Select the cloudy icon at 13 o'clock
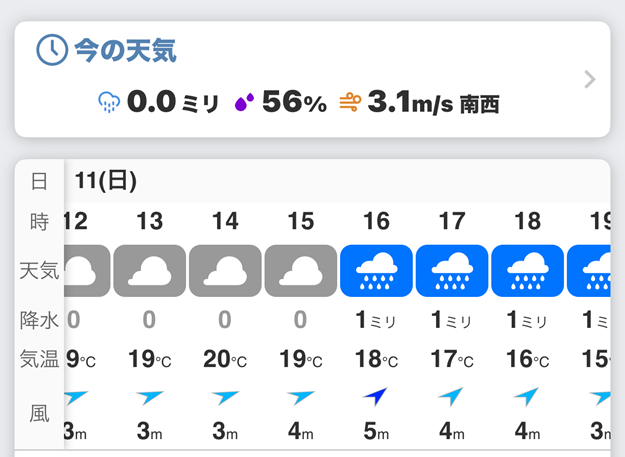The height and width of the screenshot is (457, 625). pos(149,271)
